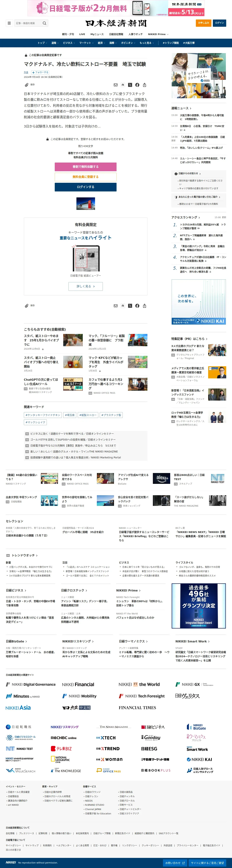This screenshot has height=868, width=232.
Task: Open 朝刊・夕刊 menu item
Action: pos(68,34)
